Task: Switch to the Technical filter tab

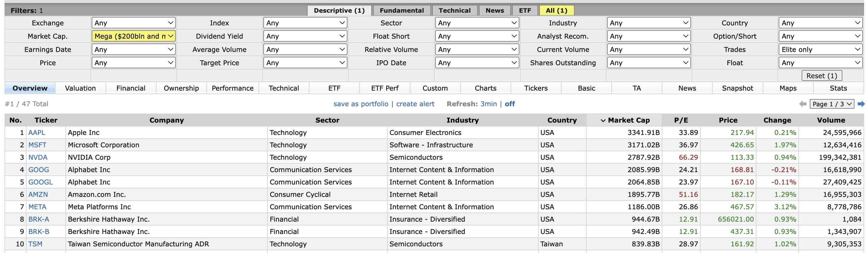Action: [455, 11]
